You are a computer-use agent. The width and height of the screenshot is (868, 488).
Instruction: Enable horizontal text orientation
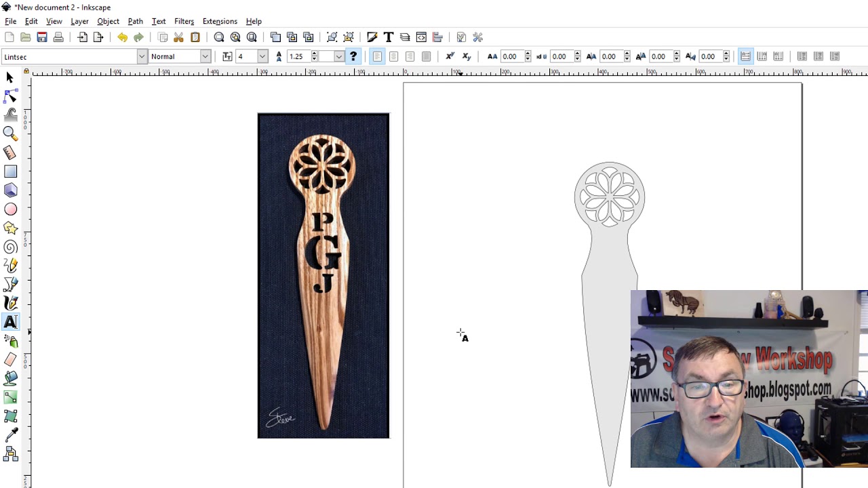[745, 56]
